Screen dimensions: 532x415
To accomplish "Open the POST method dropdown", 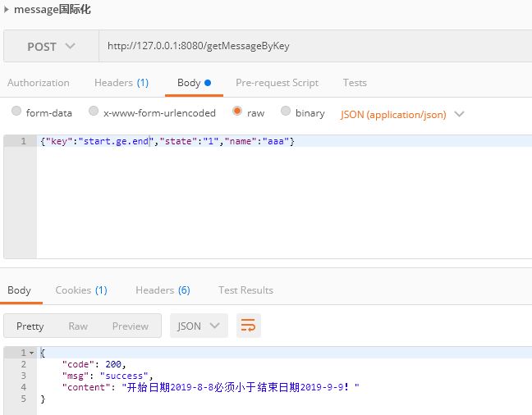I will [x=51, y=46].
